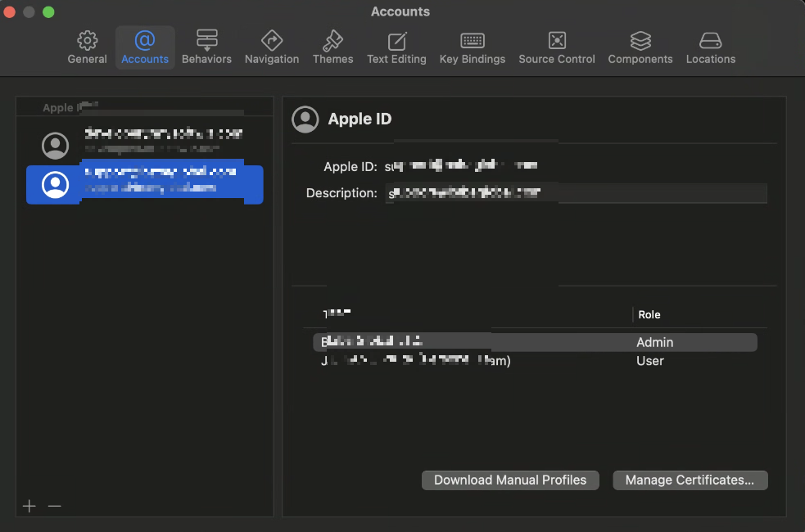
Task: Select the team row with Admin role
Action: click(x=535, y=342)
